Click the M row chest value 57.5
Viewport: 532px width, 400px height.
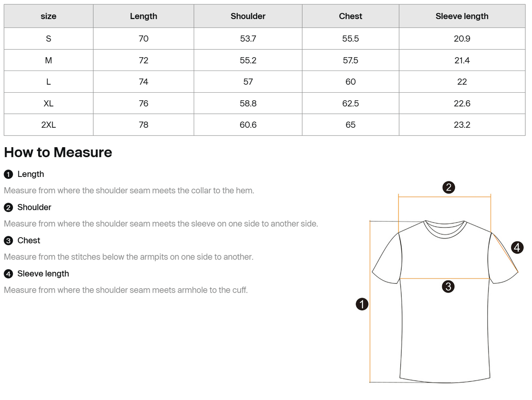coord(350,60)
